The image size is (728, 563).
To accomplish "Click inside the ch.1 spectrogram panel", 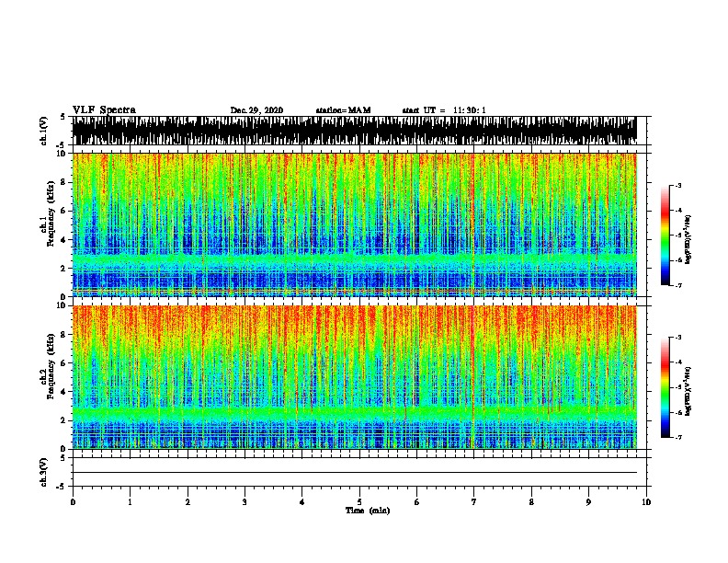I will tap(354, 224).
